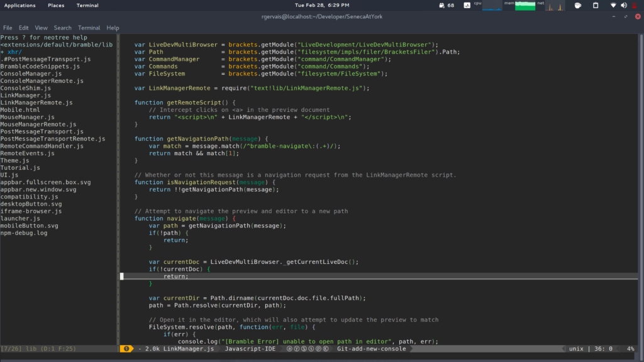Open LinkManagerRemote.js in the file tree
644x362 pixels.
[36, 102]
